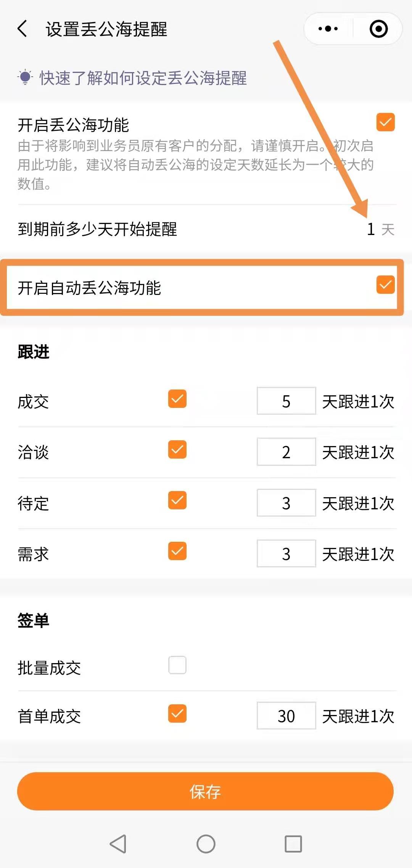Enable the 批量成交 checkbox
This screenshot has height=868, width=412.
pos(177,665)
